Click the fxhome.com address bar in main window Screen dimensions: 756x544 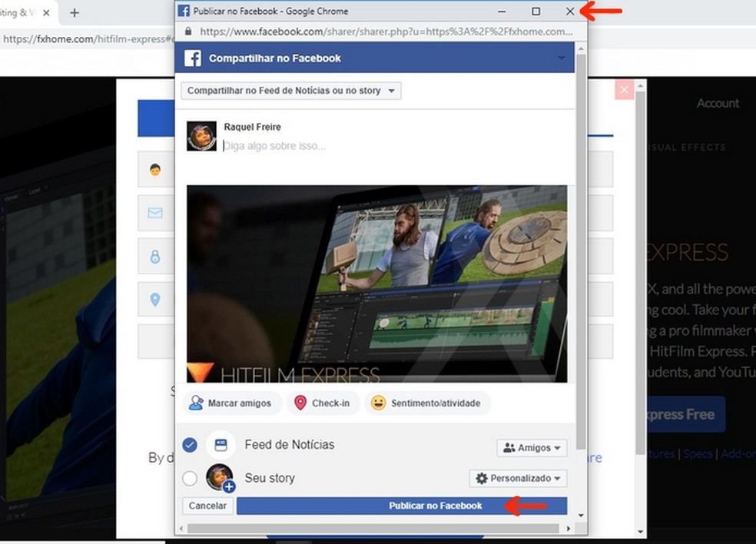coord(88,39)
